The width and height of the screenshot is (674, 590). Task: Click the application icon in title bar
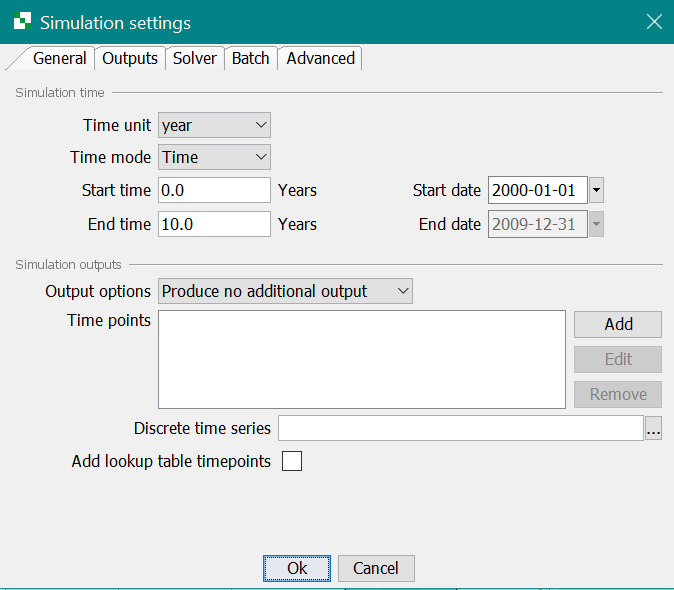[x=22, y=21]
